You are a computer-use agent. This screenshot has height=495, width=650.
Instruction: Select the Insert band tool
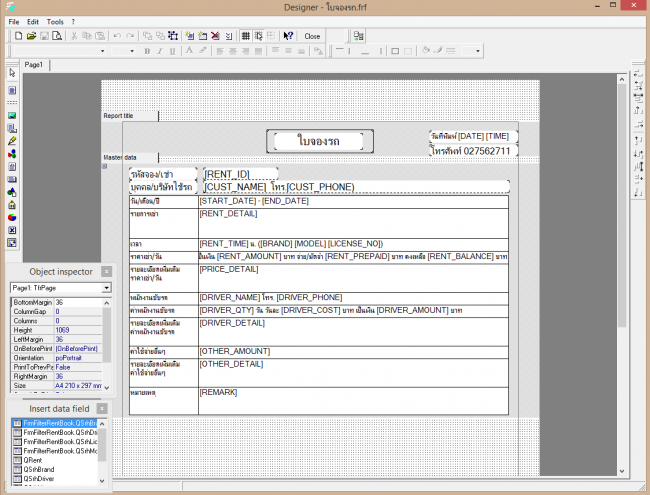point(12,103)
